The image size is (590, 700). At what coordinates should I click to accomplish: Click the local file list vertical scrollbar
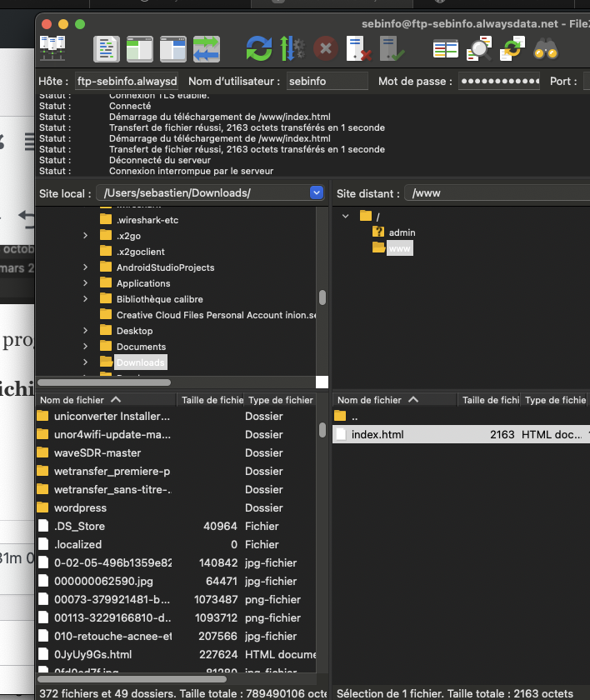point(322,430)
